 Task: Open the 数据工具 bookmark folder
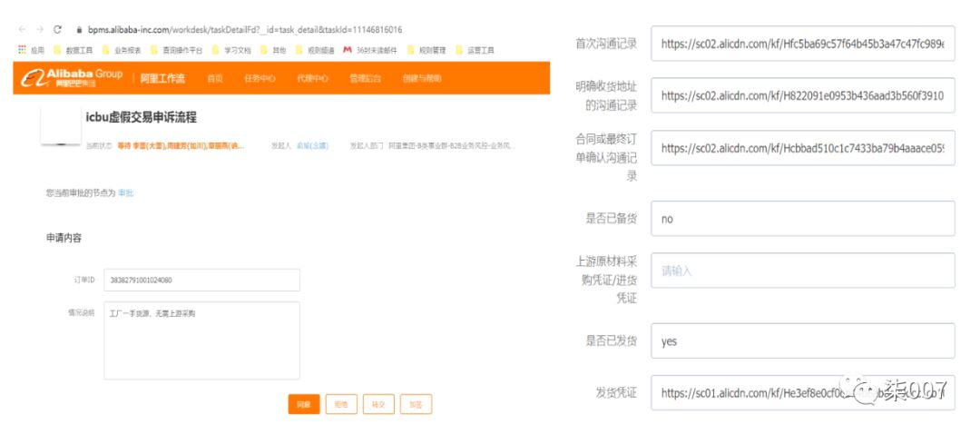(x=74, y=50)
